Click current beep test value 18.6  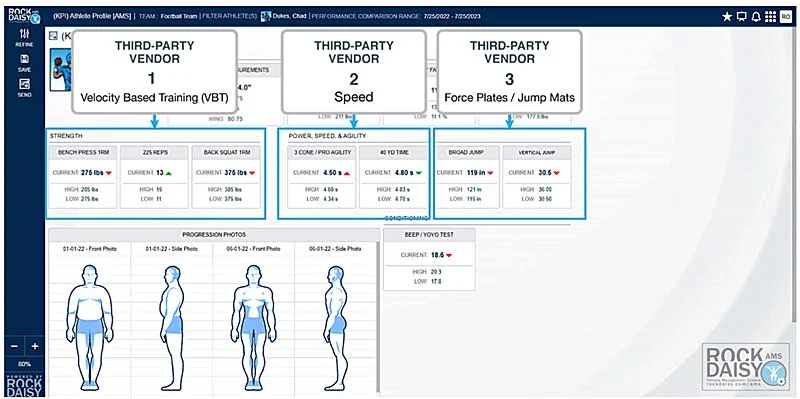pos(437,255)
